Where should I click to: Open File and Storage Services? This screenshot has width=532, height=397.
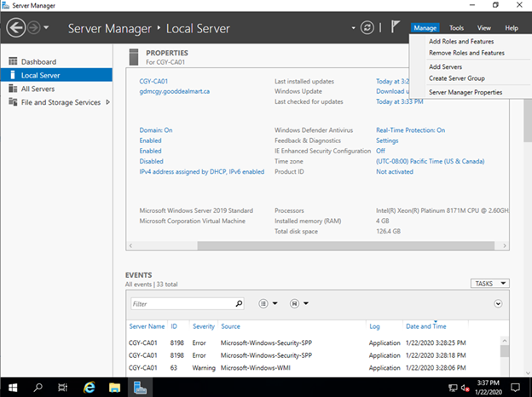(61, 102)
